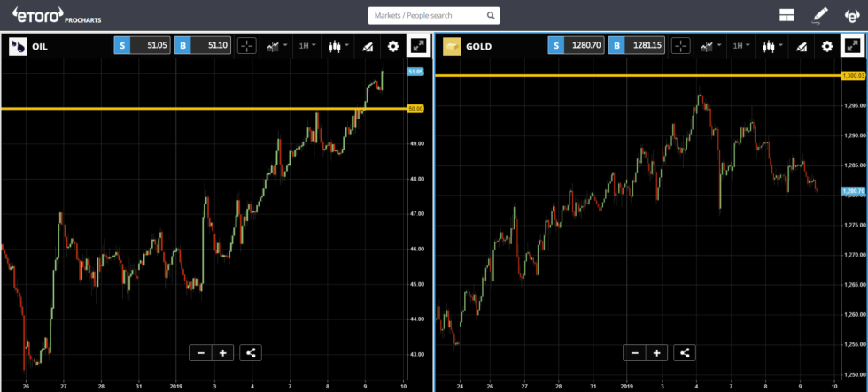Open the 1H timeframe dropdown on OIL
The image size is (868, 392).
pyautogui.click(x=307, y=46)
